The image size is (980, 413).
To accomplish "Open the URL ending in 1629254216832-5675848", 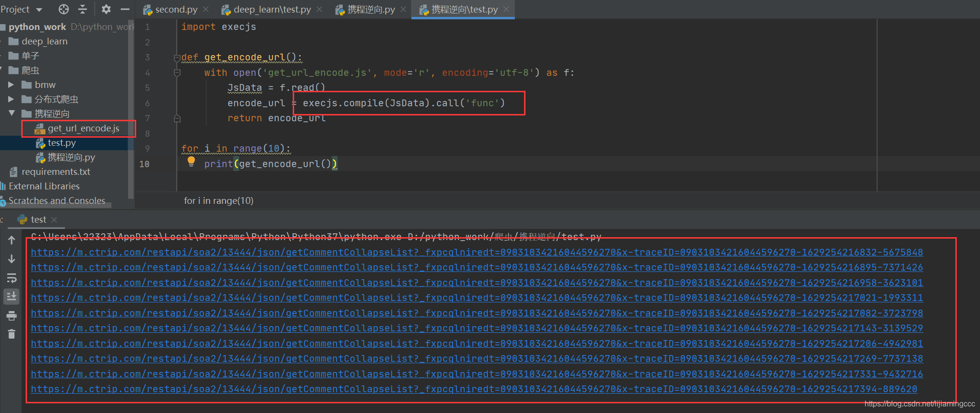I will click(477, 252).
